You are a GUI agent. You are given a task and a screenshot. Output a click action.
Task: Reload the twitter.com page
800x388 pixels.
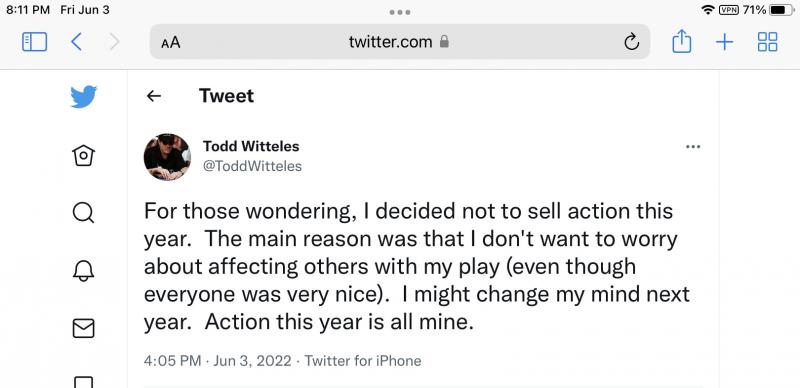(x=632, y=42)
